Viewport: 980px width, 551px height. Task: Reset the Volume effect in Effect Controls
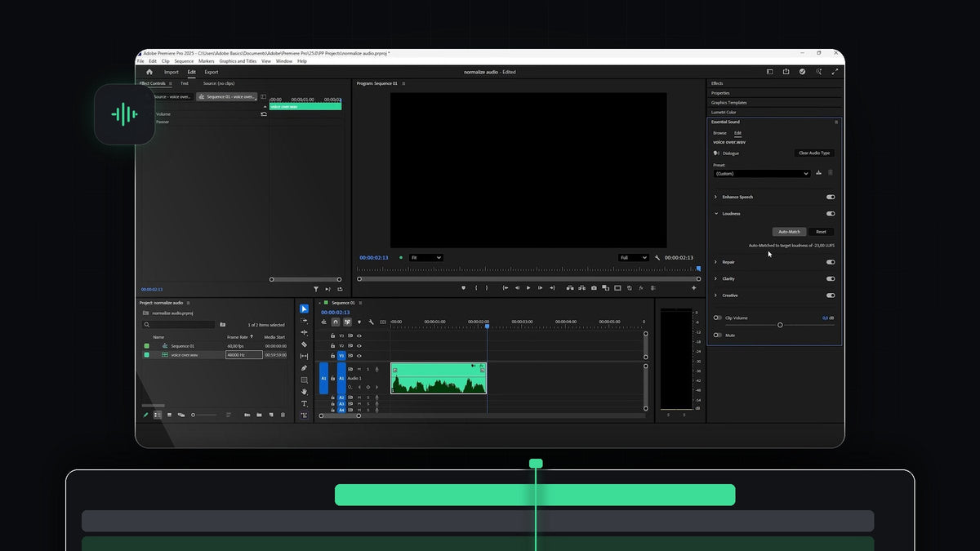coord(264,114)
